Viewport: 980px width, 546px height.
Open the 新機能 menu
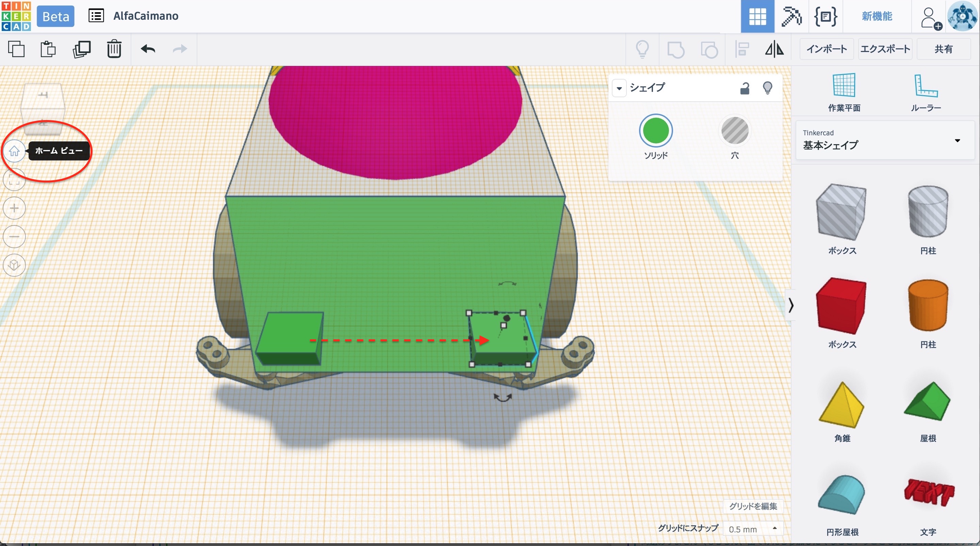[x=877, y=16]
